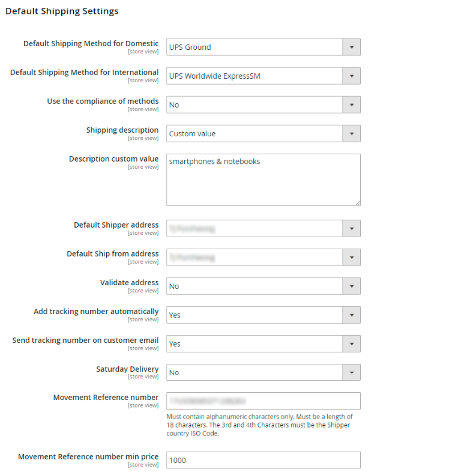This screenshot has width=476, height=475.
Task: Open Validate address dropdown
Action: click(x=351, y=286)
